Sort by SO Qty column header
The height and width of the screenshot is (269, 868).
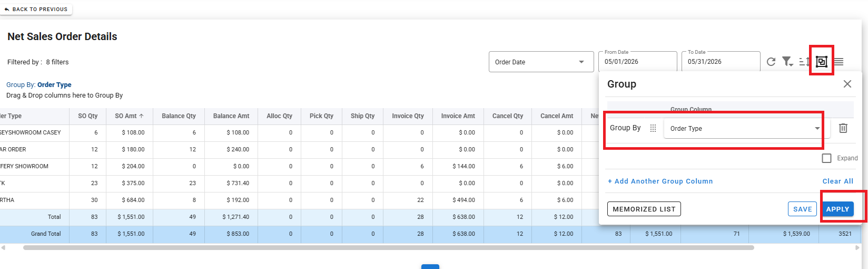click(x=88, y=116)
